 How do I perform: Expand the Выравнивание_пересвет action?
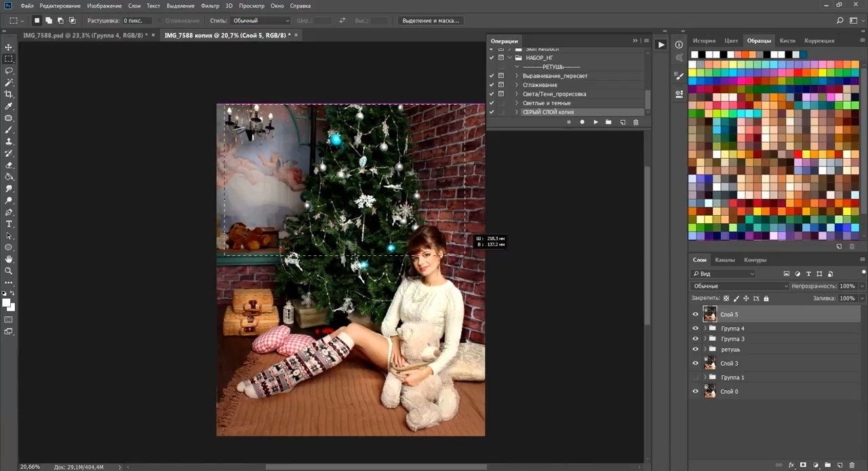[517, 76]
